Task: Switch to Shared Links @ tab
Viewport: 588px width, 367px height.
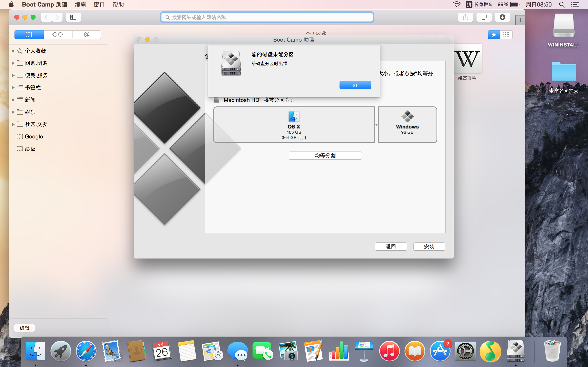Action: pyautogui.click(x=87, y=34)
